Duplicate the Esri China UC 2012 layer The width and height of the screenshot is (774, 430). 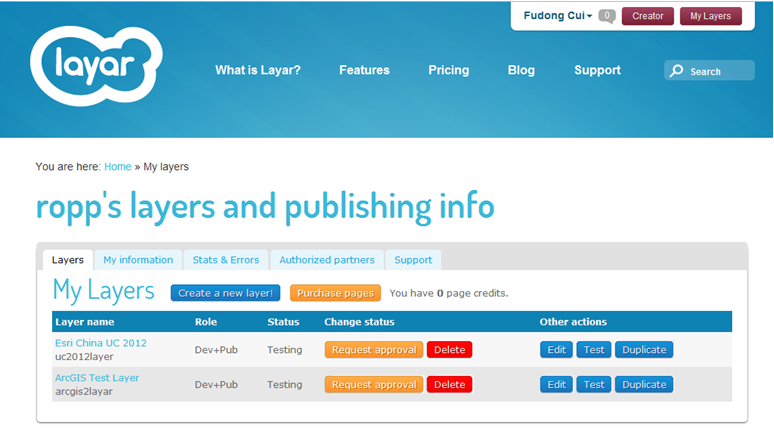644,350
